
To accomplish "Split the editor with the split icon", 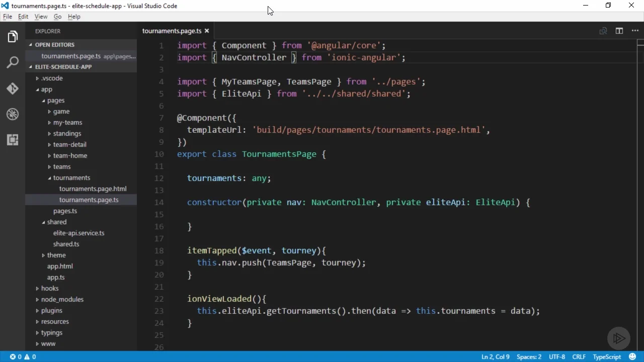I will tap(619, 31).
